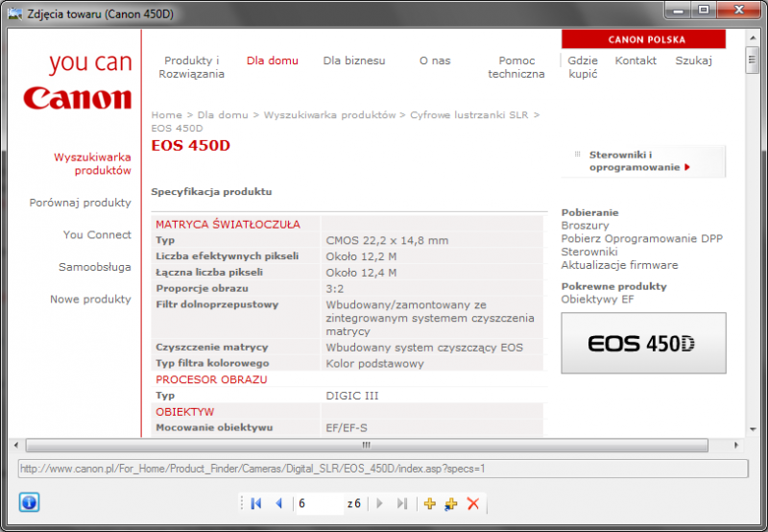Click the URL address field
768x532 pixels.
pyautogui.click(x=383, y=469)
